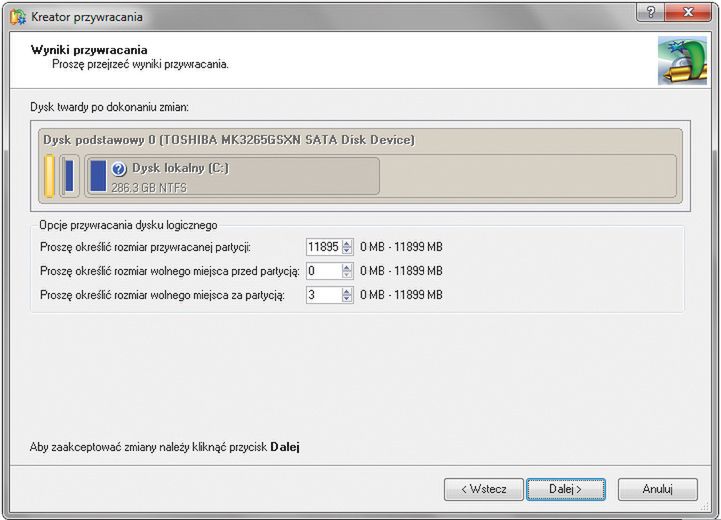Image resolution: width=721 pixels, height=520 pixels.
Task: Go back with the Wstecz button
Action: [484, 489]
